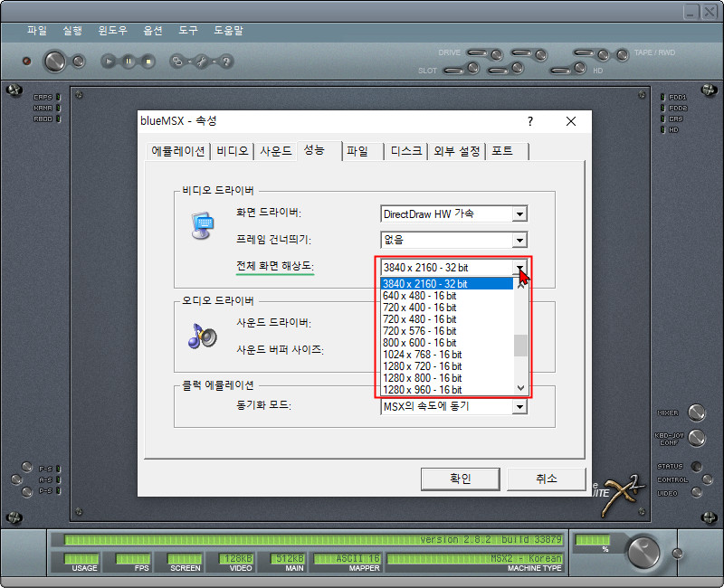
Task: Click the stop emulation button
Action: click(148, 61)
